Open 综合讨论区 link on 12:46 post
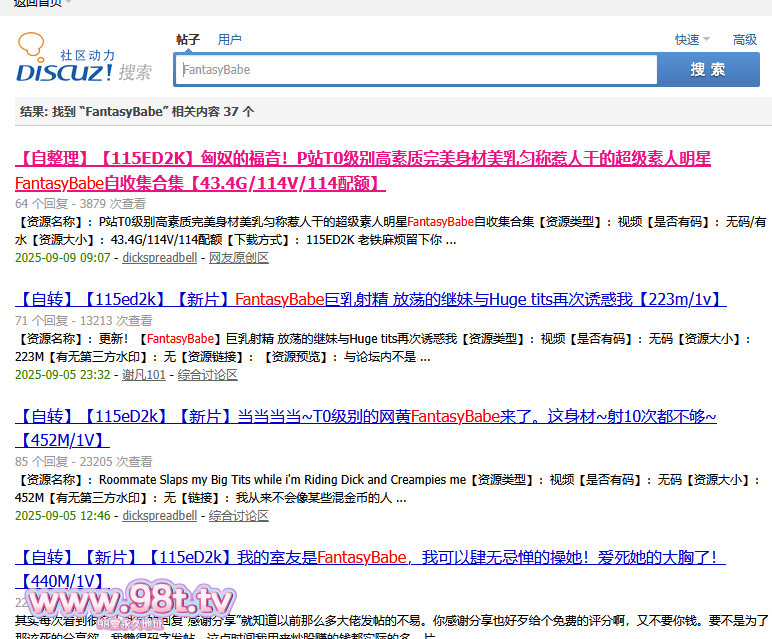The image size is (772, 639). (239, 515)
